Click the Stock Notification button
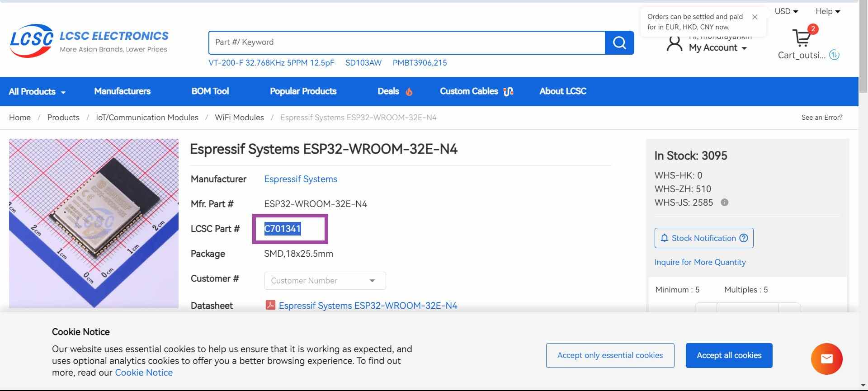This screenshot has width=868, height=391. click(703, 238)
